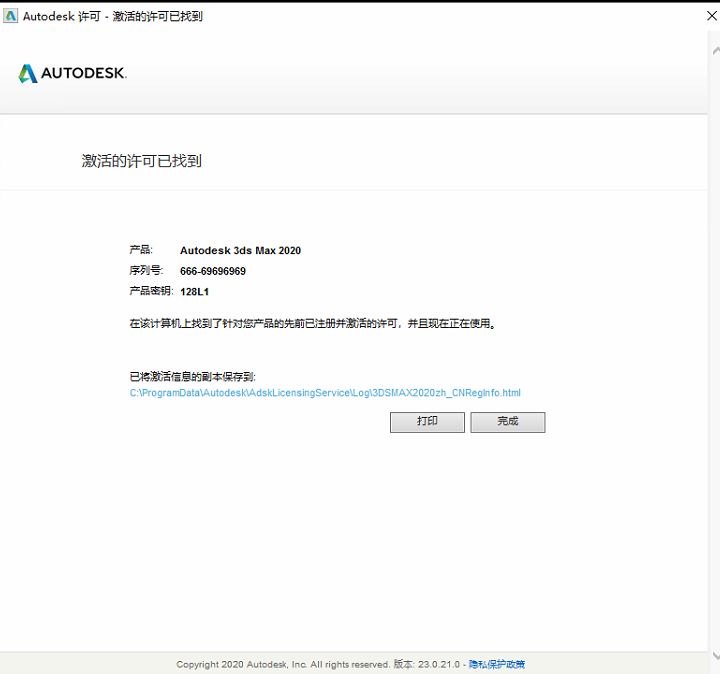Click the 打印 print button
Image resolution: width=720 pixels, height=674 pixels.
pyautogui.click(x=427, y=422)
